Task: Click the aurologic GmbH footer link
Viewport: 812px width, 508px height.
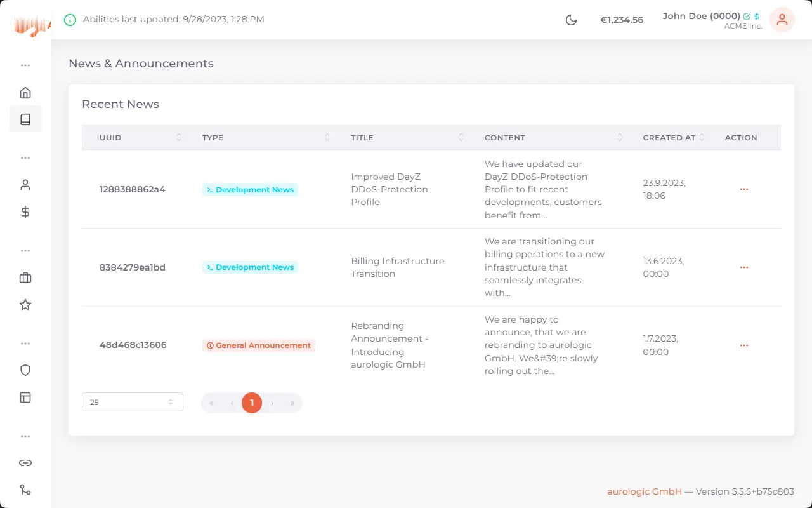Action: pos(644,491)
